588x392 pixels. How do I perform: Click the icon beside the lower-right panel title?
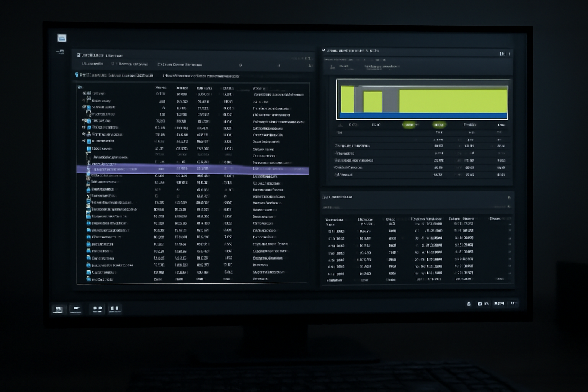point(325,197)
